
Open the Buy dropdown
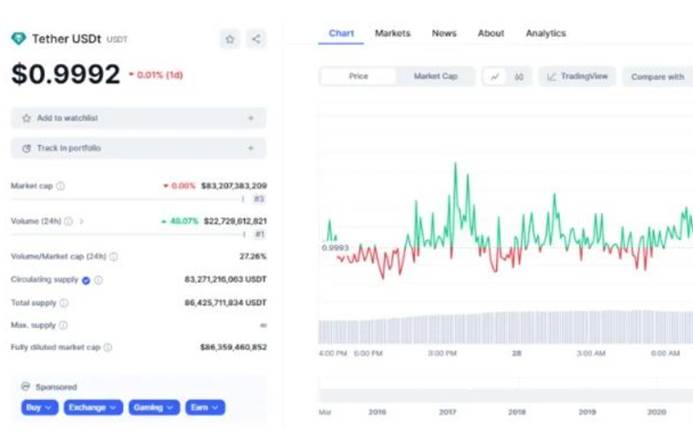(x=39, y=407)
